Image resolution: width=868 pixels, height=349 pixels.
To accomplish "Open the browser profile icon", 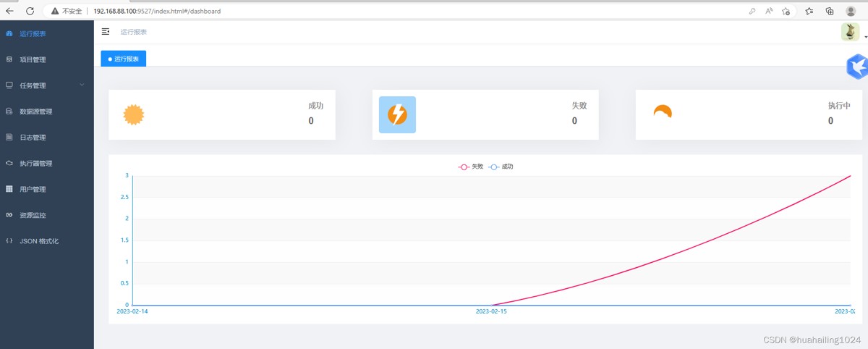I will 851,11.
